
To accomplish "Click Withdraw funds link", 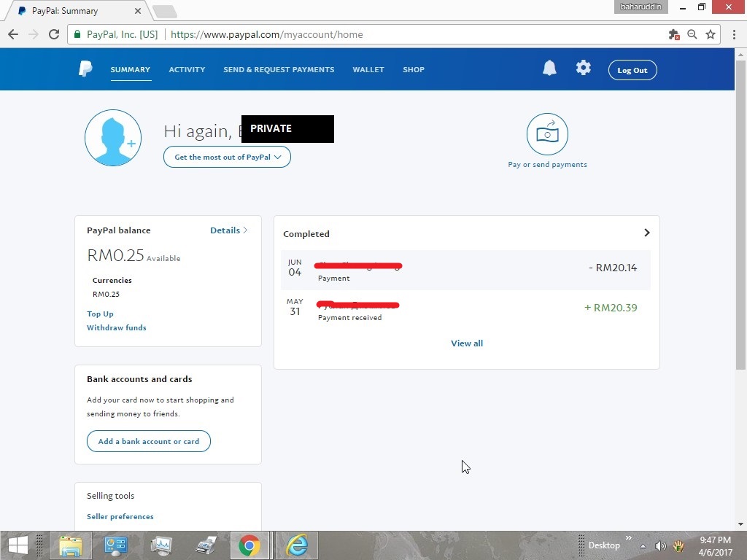I will pos(116,327).
